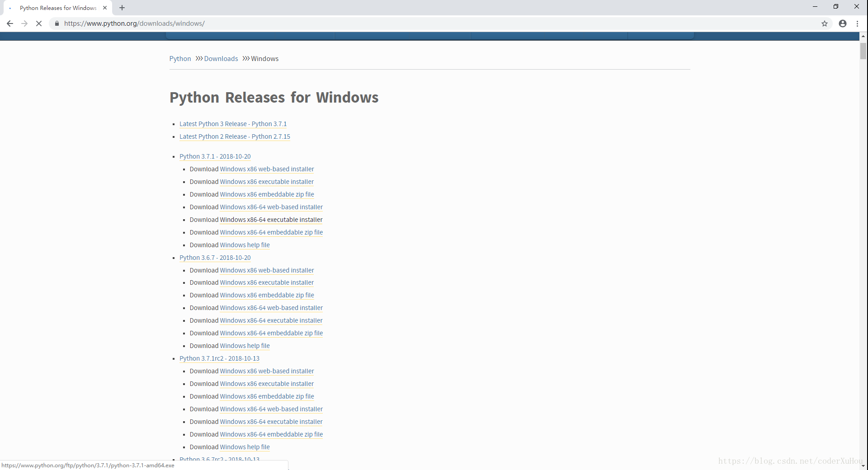Click the vertical scrollbar thumb
This screenshot has height=470, width=868.
(863, 51)
